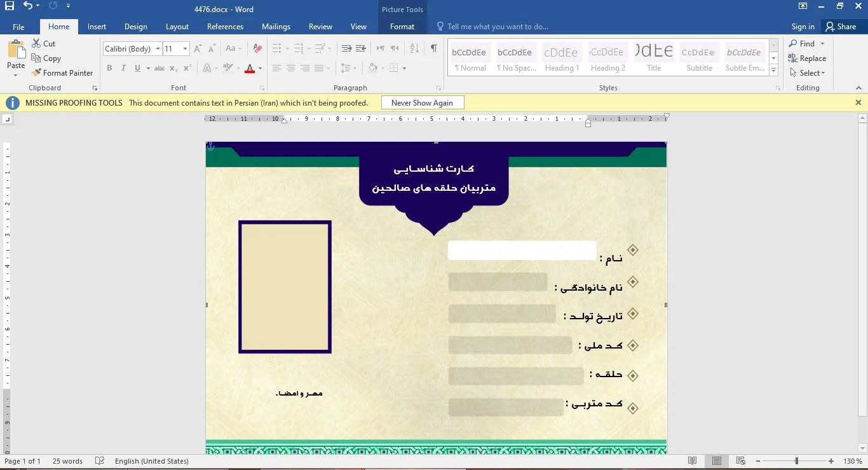
Task: Open the font size dropdown
Action: [185, 49]
